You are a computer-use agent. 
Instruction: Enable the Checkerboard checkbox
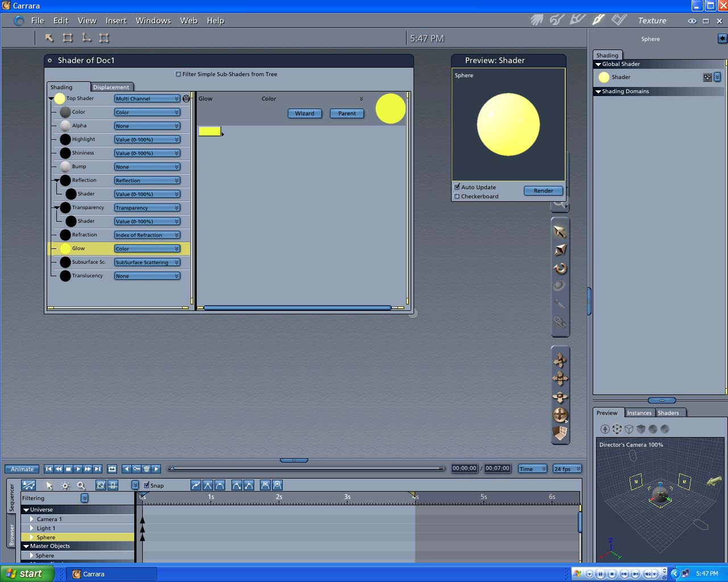[x=457, y=197]
